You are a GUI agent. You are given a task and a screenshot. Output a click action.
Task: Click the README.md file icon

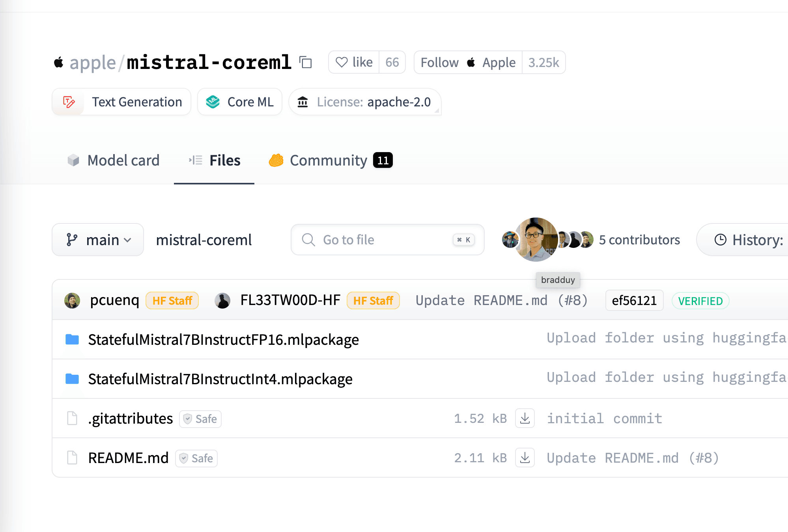point(72,458)
